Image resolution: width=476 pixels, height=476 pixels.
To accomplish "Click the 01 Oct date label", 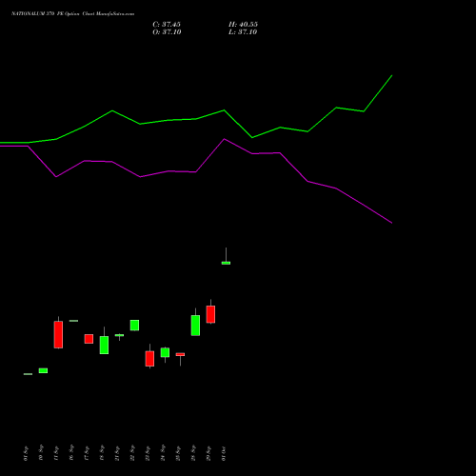I will tap(224, 453).
